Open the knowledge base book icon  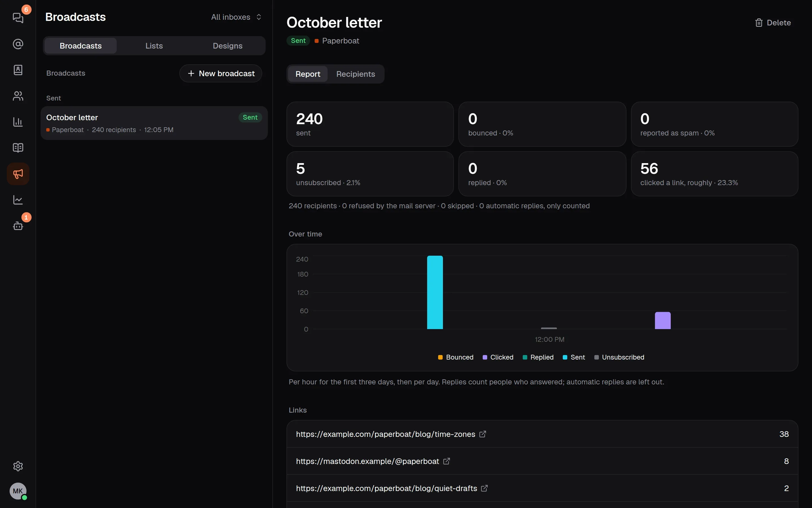pos(18,148)
